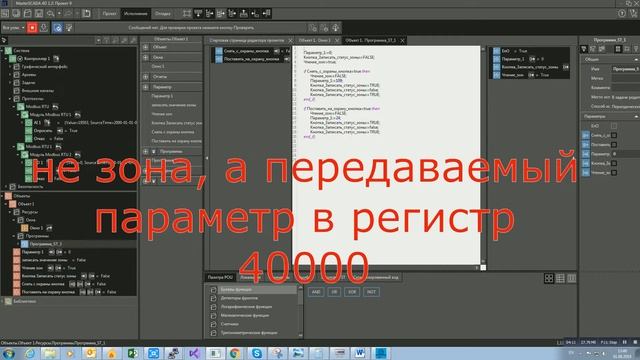640x360 pixels.
Task: Click the OR function button
Action: pyautogui.click(x=334, y=292)
